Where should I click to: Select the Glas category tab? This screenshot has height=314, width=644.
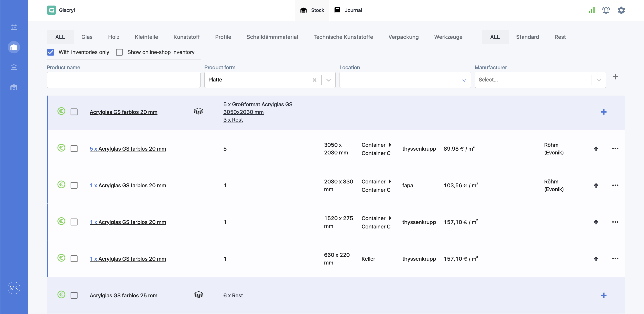pyautogui.click(x=87, y=37)
